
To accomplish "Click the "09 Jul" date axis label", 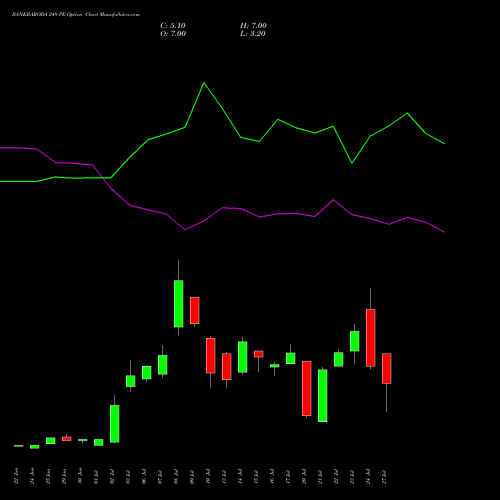I will tap(192, 477).
